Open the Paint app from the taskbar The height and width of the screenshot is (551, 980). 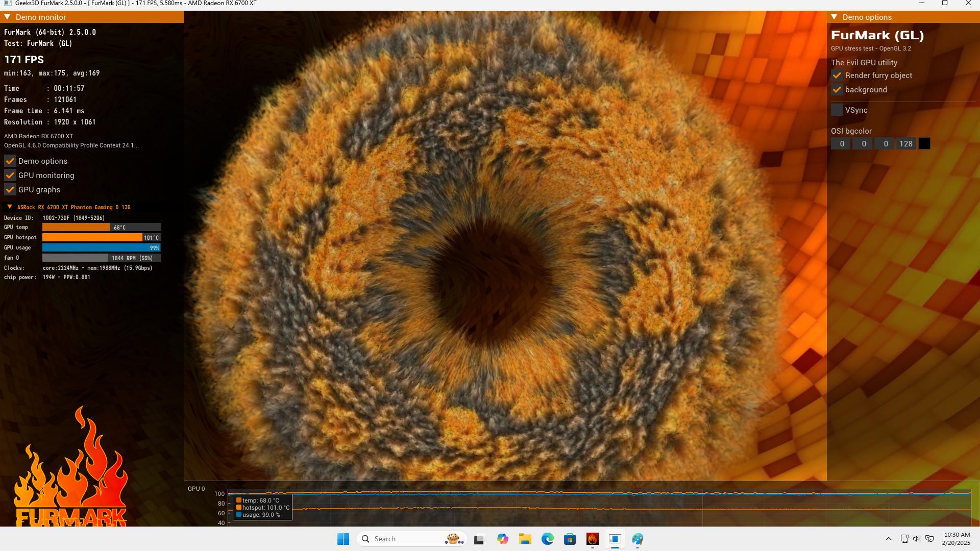[x=638, y=539]
